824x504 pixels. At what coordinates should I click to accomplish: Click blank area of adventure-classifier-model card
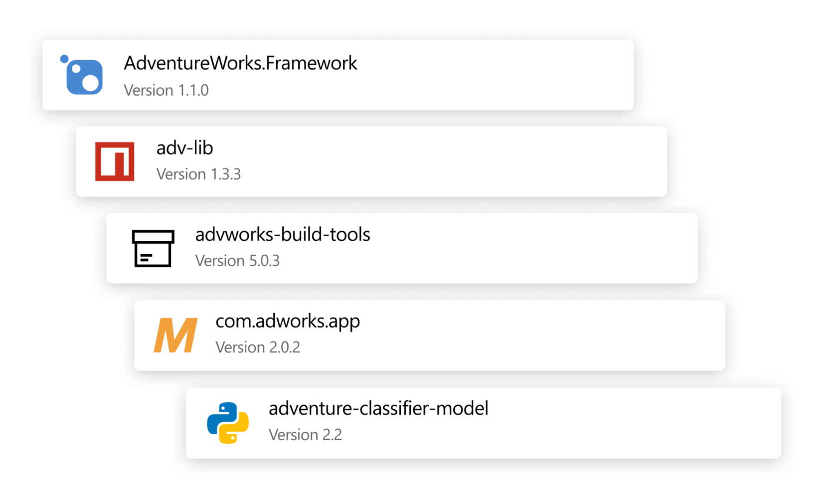pyautogui.click(x=623, y=423)
